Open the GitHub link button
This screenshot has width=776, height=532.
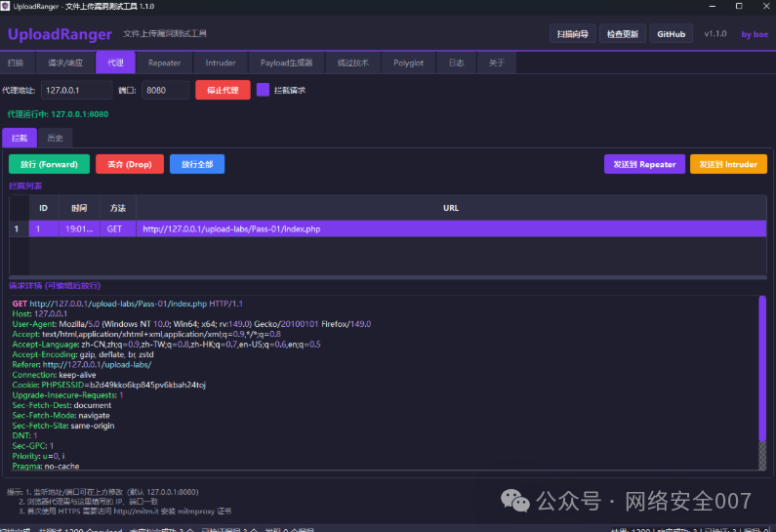[672, 34]
